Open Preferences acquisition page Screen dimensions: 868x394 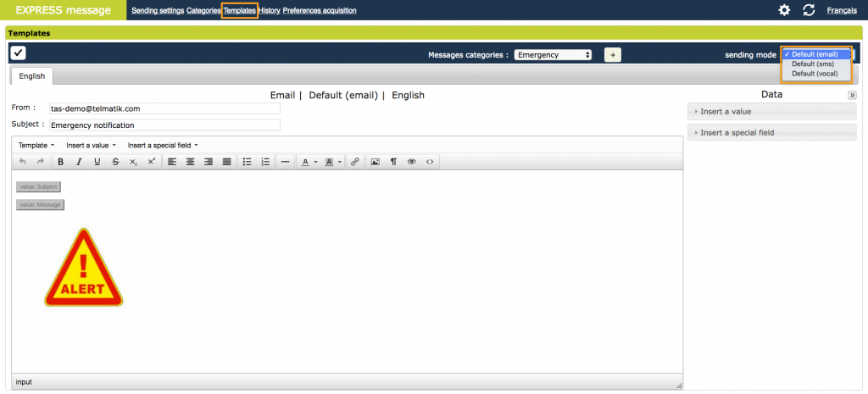point(320,10)
